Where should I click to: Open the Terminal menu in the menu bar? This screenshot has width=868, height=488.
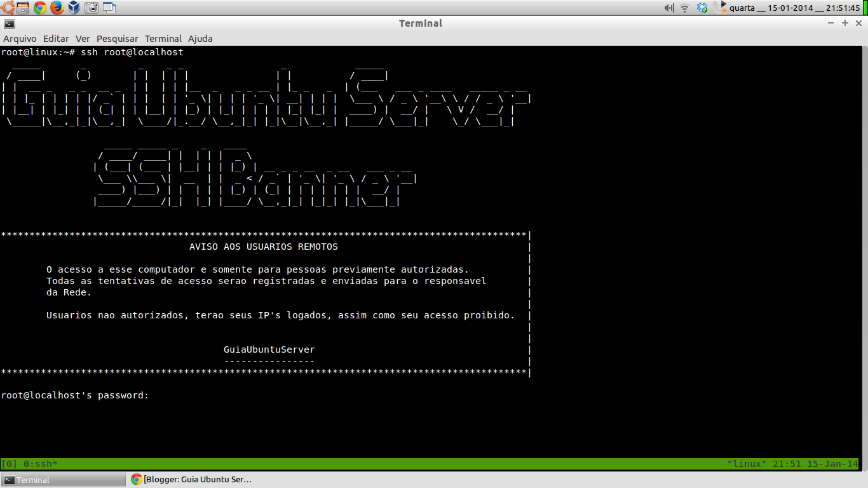click(x=163, y=38)
